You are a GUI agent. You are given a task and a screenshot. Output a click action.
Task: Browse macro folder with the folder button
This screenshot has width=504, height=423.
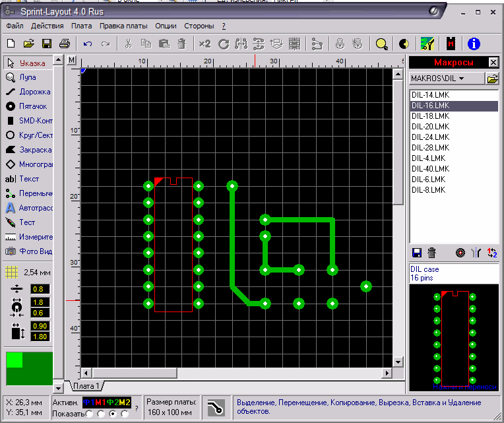point(492,79)
